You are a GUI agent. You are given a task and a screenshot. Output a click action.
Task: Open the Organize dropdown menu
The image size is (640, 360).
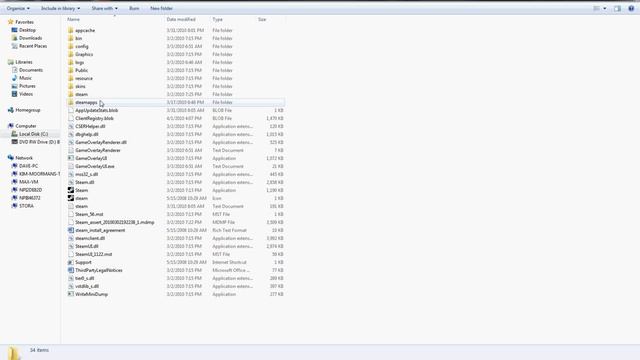coord(18,8)
